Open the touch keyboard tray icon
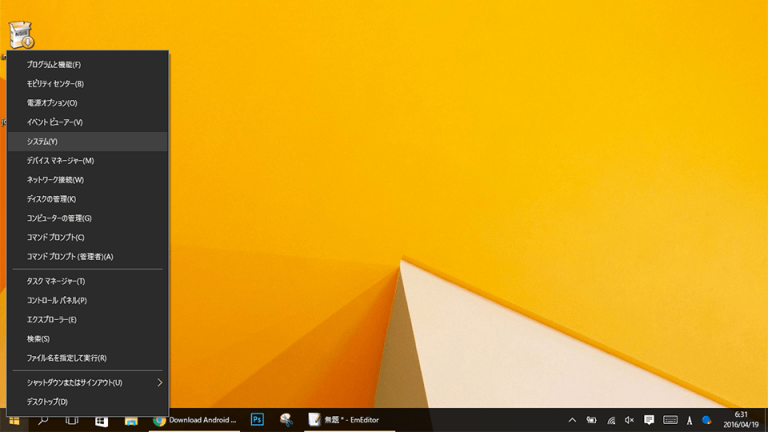Viewport: 768px width, 432px height. [x=670, y=421]
